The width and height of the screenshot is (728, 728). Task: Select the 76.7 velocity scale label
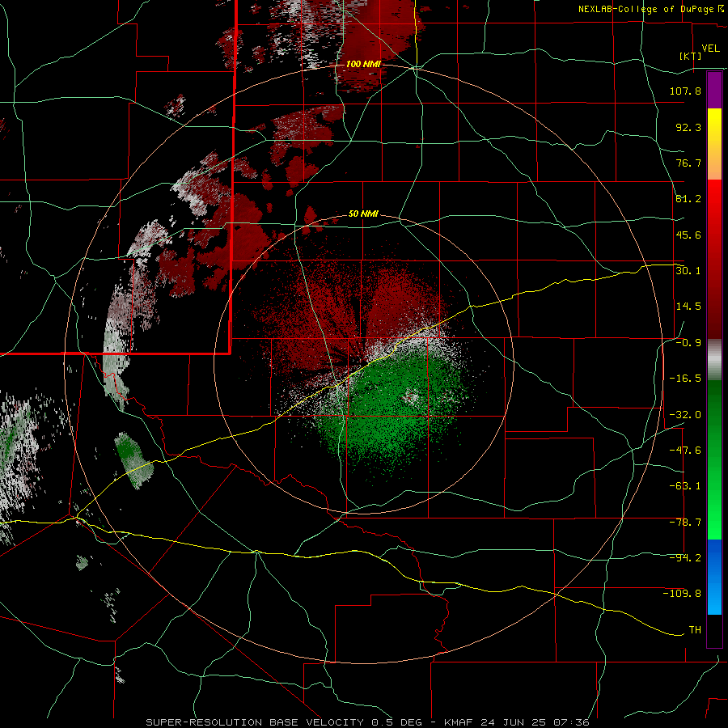click(x=688, y=163)
